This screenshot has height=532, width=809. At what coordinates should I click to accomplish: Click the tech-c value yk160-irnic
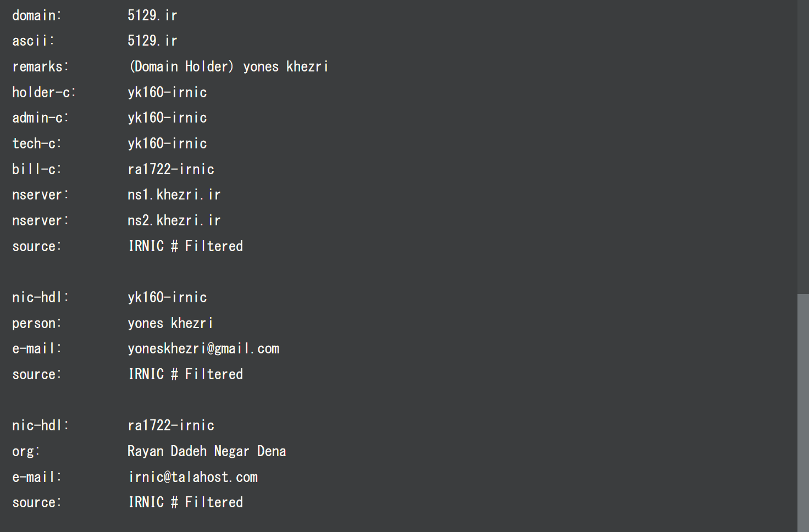(167, 143)
